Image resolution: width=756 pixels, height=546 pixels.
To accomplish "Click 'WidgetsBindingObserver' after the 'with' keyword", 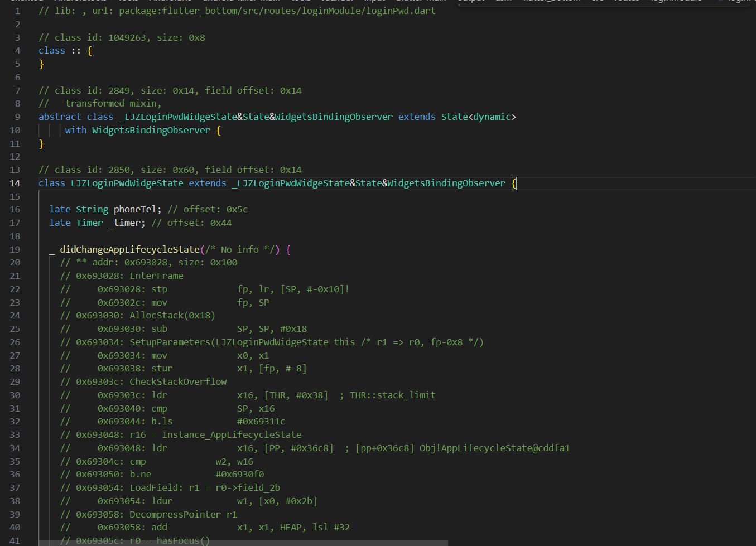I will click(x=151, y=130).
